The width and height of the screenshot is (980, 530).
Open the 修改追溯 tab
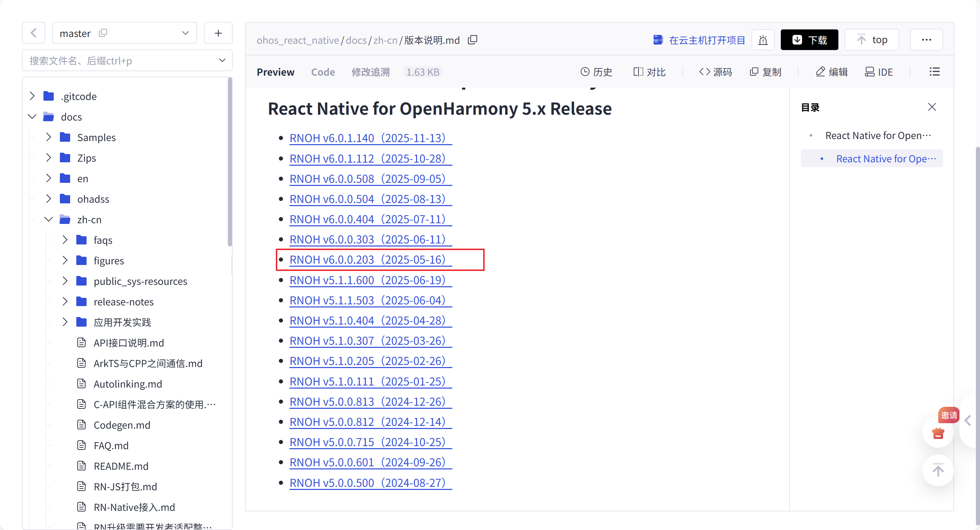coord(370,72)
